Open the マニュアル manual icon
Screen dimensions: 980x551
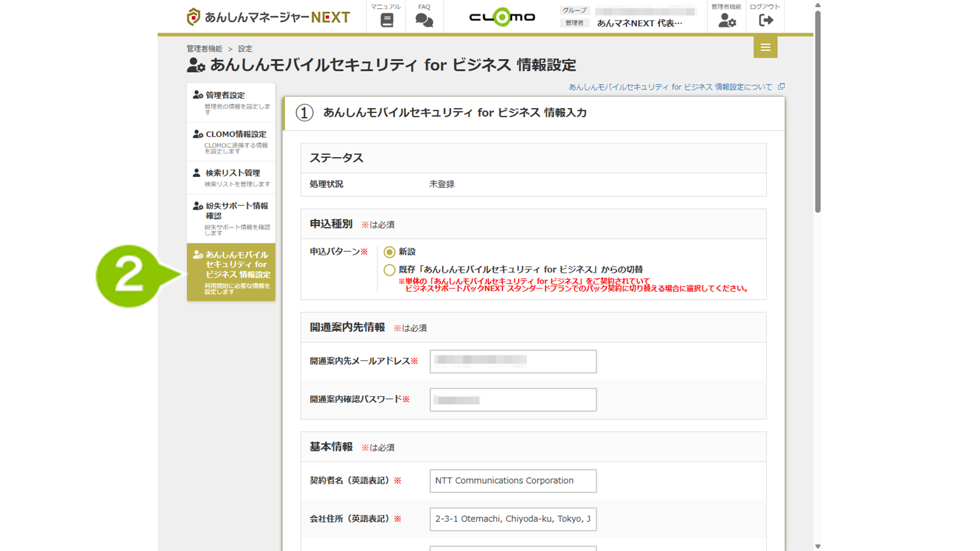(386, 20)
